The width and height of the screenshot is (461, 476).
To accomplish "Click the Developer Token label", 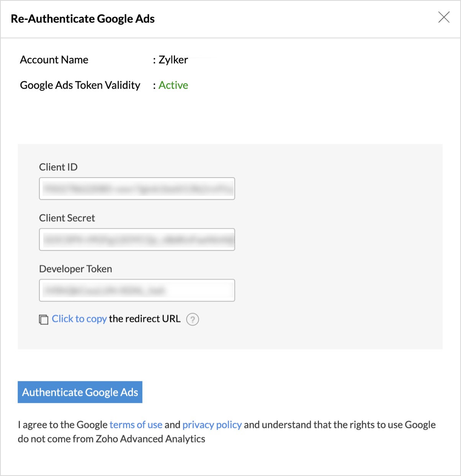I will 75,269.
